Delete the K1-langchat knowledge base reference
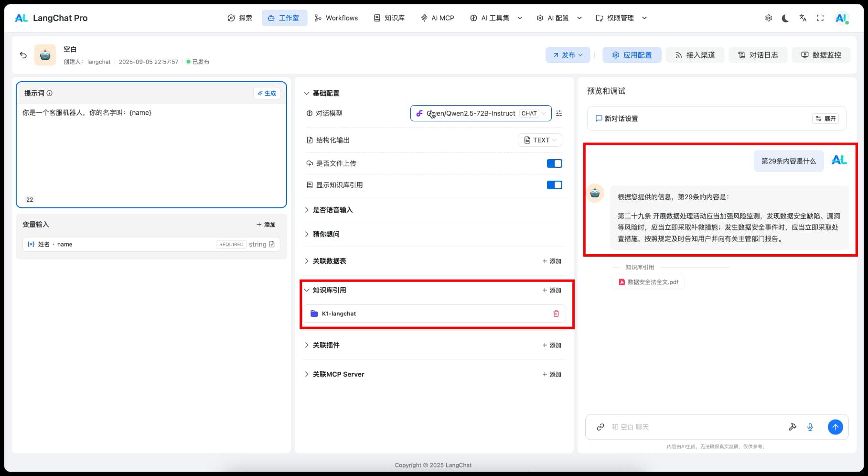The width and height of the screenshot is (868, 476). 556,314
